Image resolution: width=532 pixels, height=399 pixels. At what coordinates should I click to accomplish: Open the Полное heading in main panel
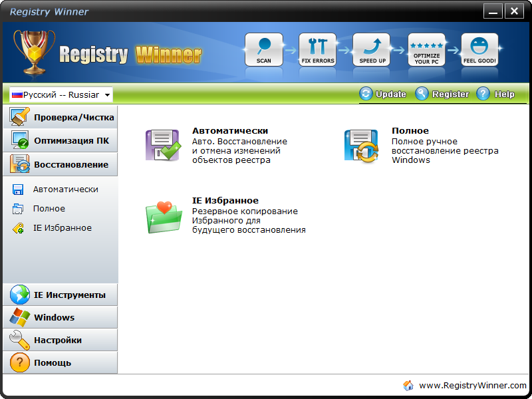410,130
